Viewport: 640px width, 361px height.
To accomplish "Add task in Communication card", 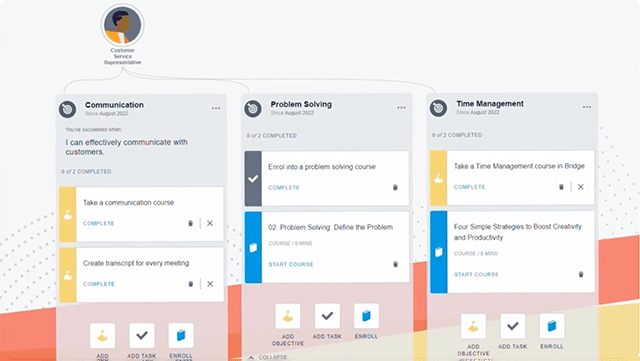I will pos(142,336).
